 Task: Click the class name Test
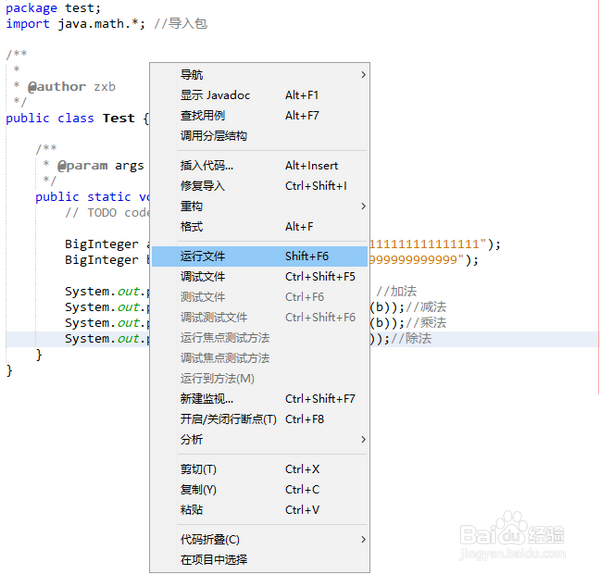coord(119,118)
